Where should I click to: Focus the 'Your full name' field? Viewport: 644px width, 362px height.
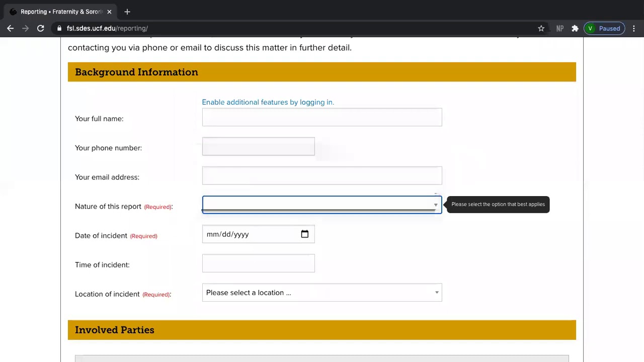click(322, 117)
